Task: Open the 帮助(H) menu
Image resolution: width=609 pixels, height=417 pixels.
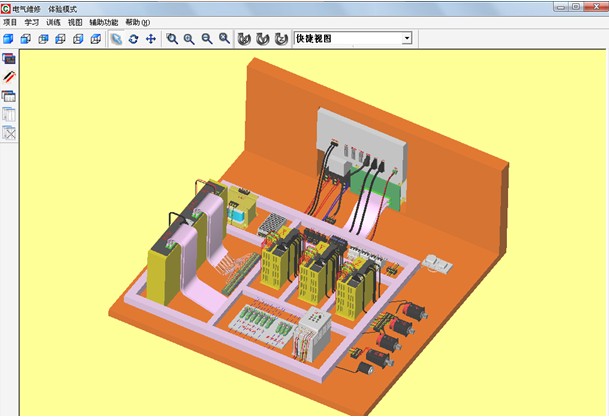Action: (x=138, y=22)
